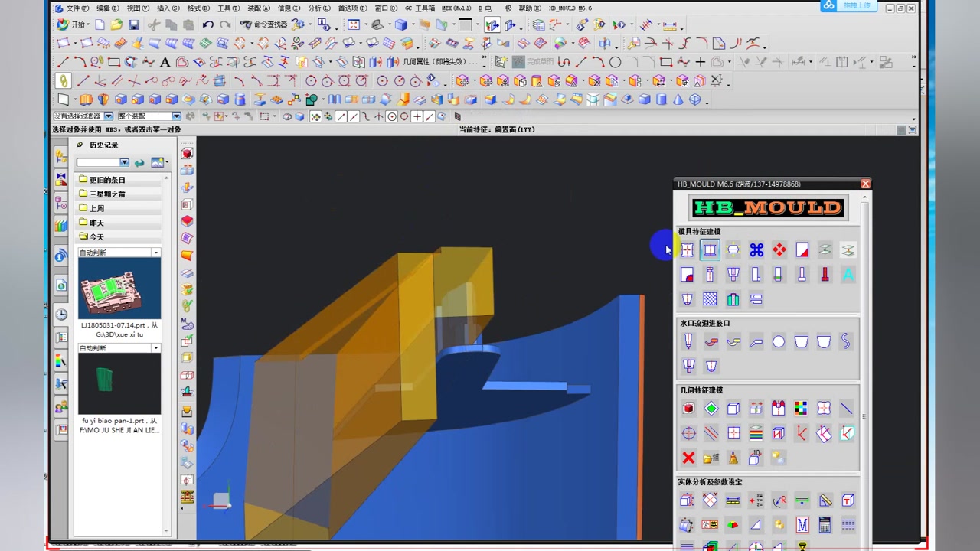Select the rectangle sketch tool

tap(114, 62)
